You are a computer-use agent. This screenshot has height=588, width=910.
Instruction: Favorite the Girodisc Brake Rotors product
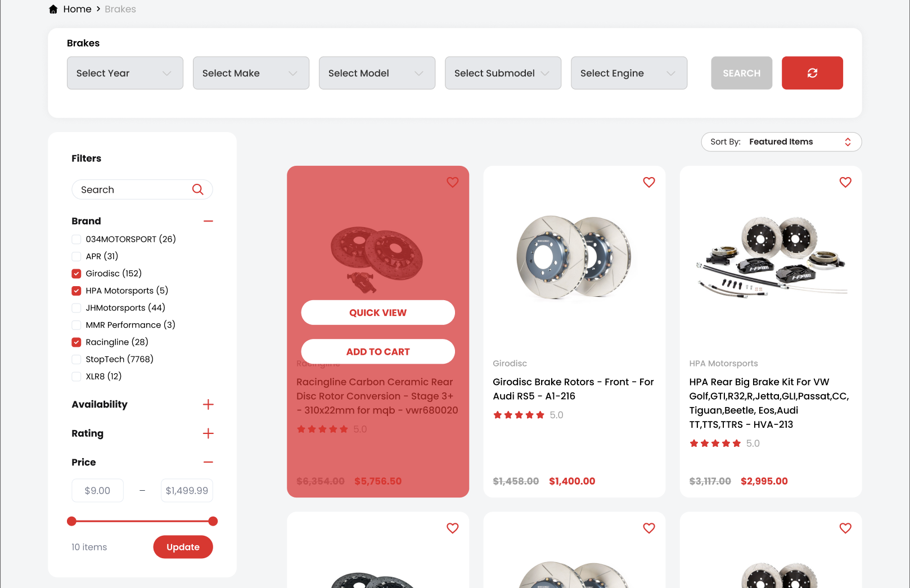(x=649, y=182)
